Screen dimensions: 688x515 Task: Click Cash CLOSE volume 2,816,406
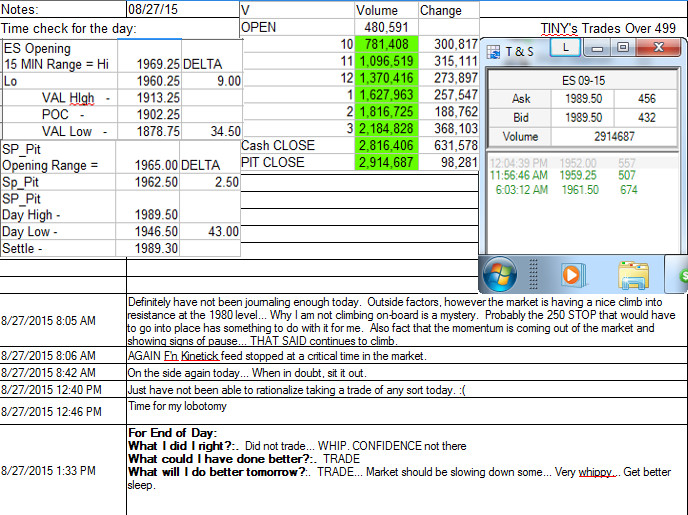point(386,146)
